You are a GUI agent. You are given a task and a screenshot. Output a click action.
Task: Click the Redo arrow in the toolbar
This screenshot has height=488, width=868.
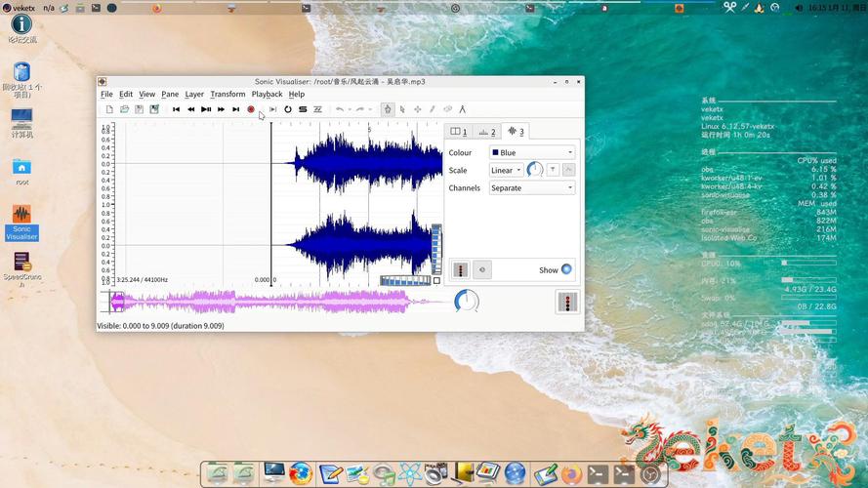tap(360, 109)
